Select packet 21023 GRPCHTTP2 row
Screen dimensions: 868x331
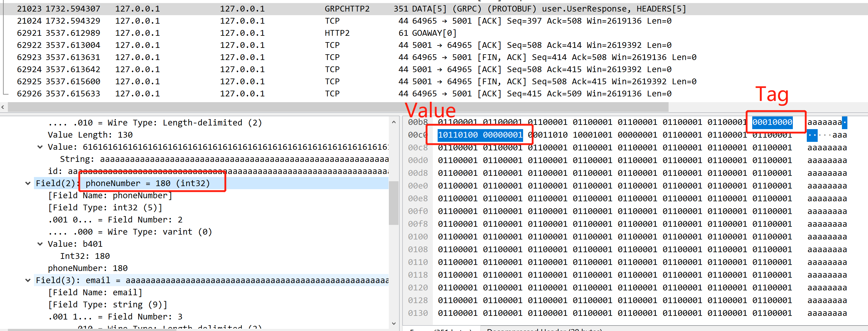point(434,9)
